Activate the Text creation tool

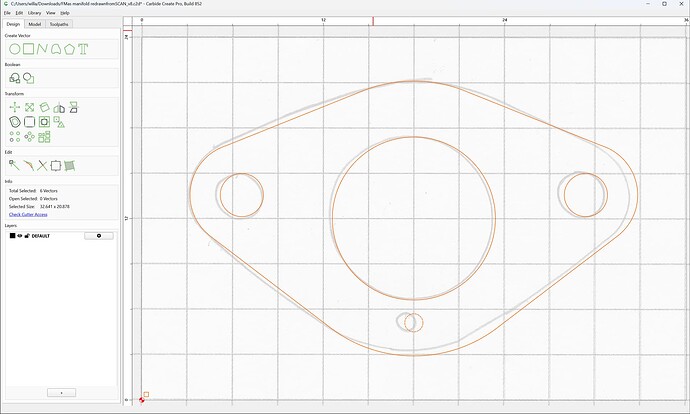(x=83, y=49)
